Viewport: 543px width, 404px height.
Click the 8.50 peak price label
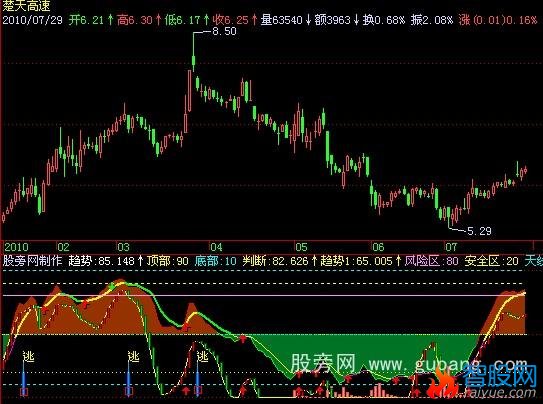224,32
